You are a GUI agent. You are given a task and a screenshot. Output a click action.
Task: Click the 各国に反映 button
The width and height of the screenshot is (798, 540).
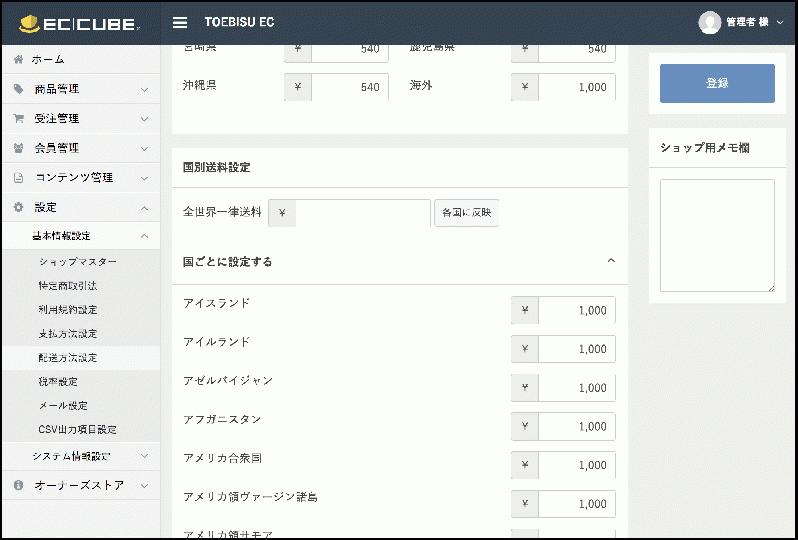(x=466, y=213)
